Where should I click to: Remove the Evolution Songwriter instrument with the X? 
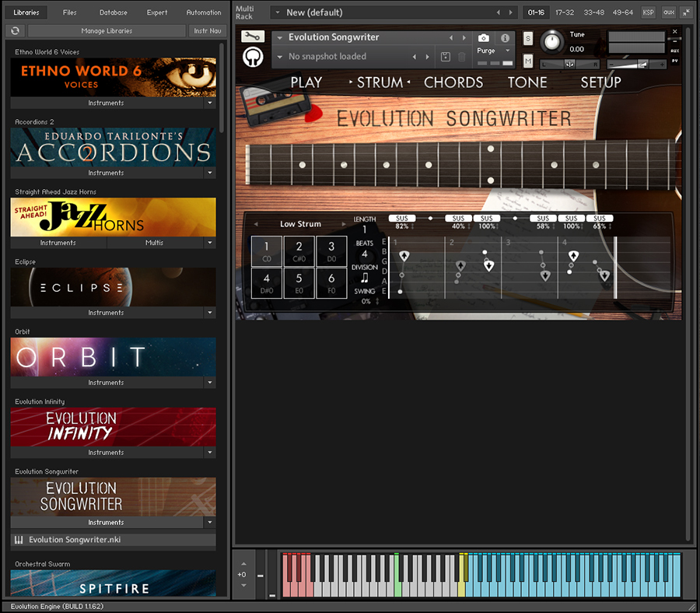(674, 32)
